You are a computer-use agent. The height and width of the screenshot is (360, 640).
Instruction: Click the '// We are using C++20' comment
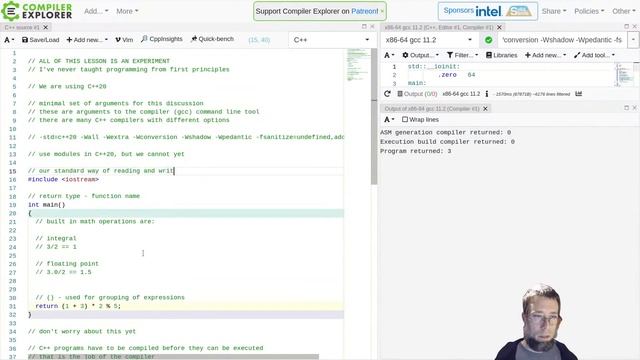pyautogui.click(x=67, y=86)
